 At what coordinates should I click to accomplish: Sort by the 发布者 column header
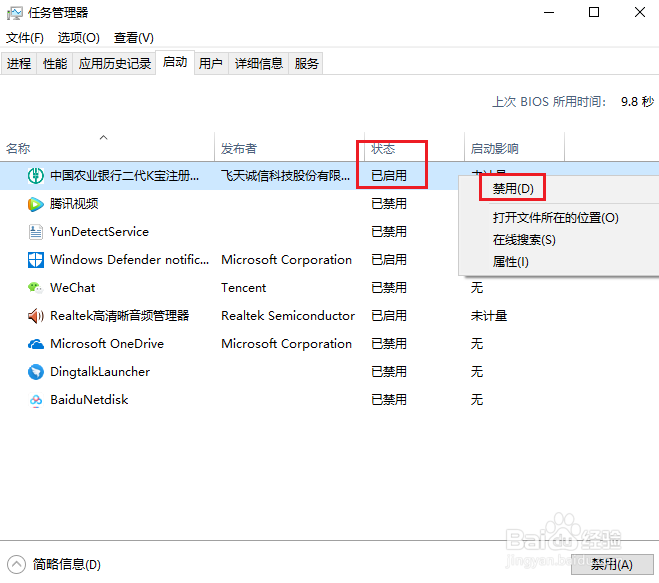click(x=290, y=148)
